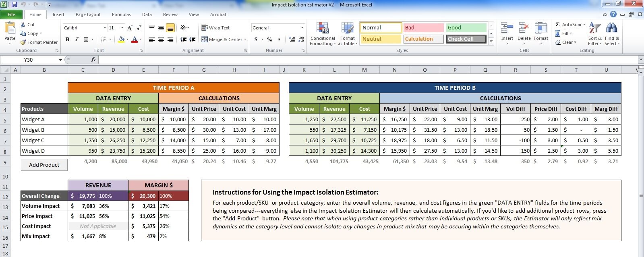The width and height of the screenshot is (644, 257).
Task: Apply Accounting Number Format dollar sign
Action: pyautogui.click(x=256, y=39)
